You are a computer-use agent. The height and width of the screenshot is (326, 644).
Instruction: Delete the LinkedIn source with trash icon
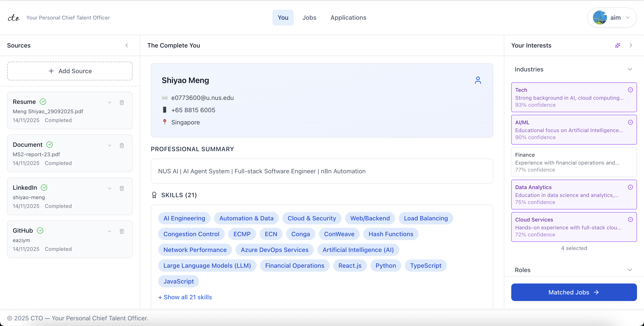point(122,188)
